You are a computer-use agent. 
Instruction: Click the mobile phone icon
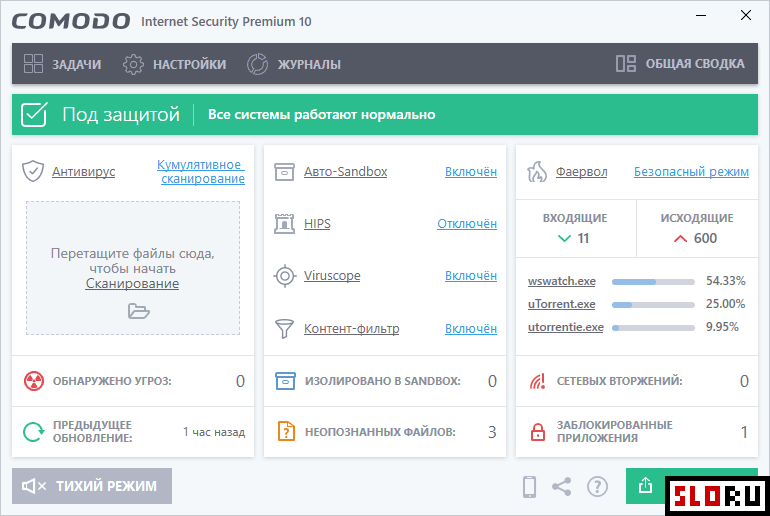tap(529, 487)
